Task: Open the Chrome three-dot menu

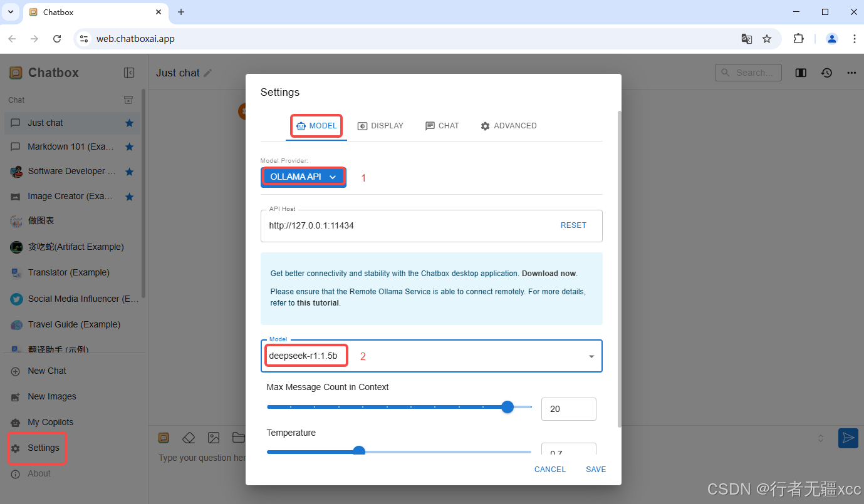Action: coord(855,39)
